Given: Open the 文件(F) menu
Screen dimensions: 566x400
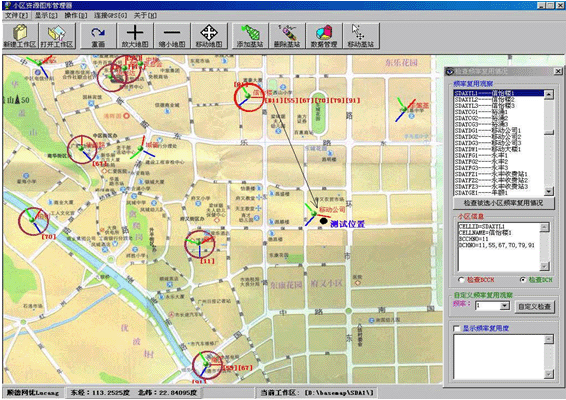Looking at the screenshot, I should 16,16.
